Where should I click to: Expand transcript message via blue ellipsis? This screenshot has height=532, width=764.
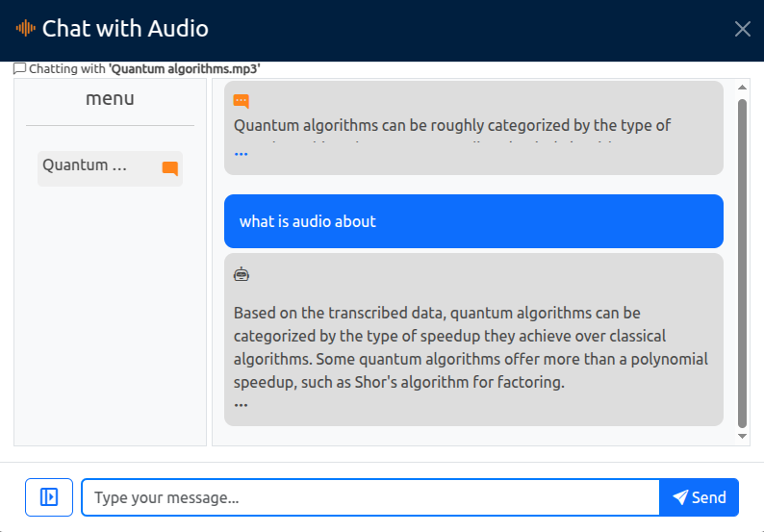pos(241,154)
